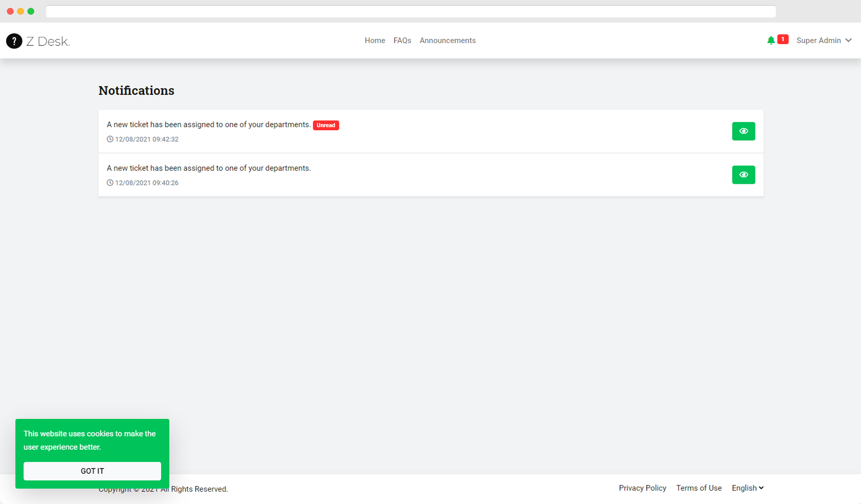Click the red notification count badge

783,39
